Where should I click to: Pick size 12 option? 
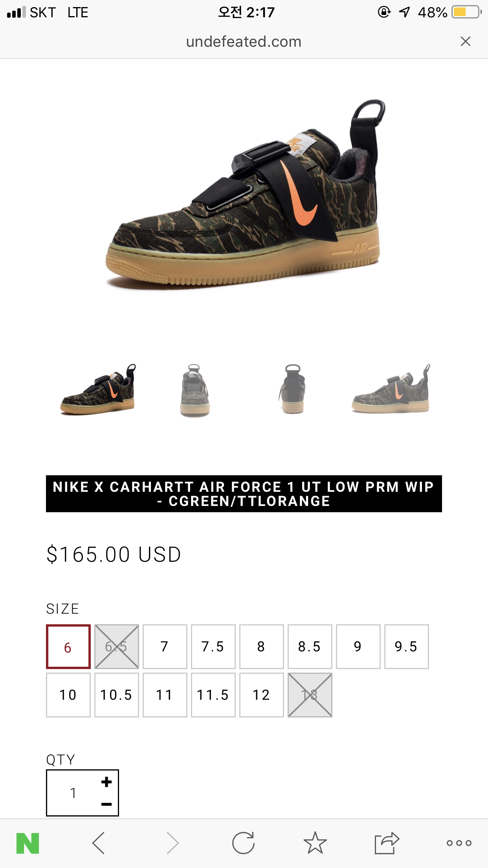262,695
